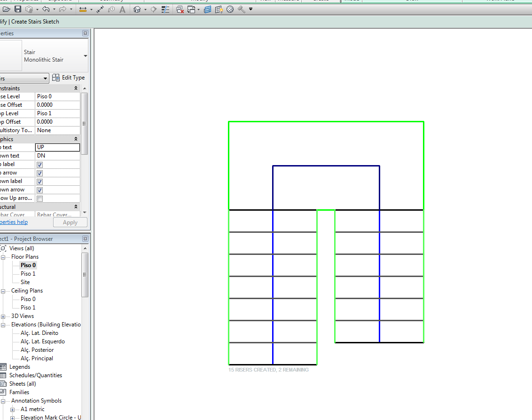Click the Open file icon
This screenshot has width=532, height=420.
tap(7, 9)
